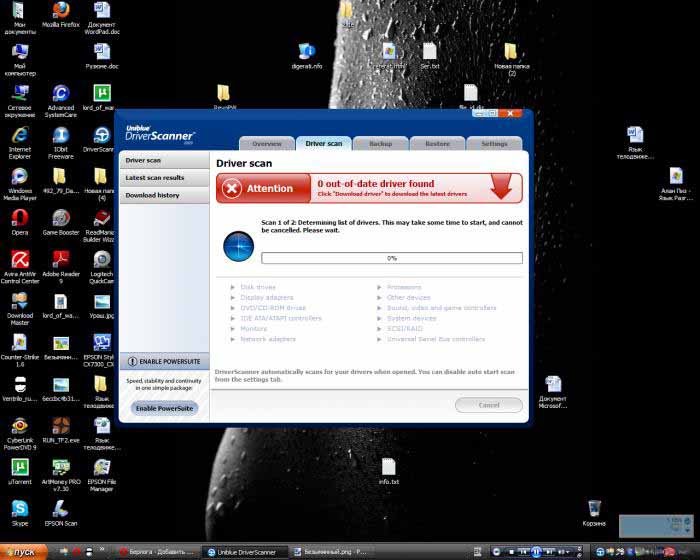Select the Counter-Strike 1.6 desktop icon
This screenshot has height=560, width=700.
[x=20, y=350]
